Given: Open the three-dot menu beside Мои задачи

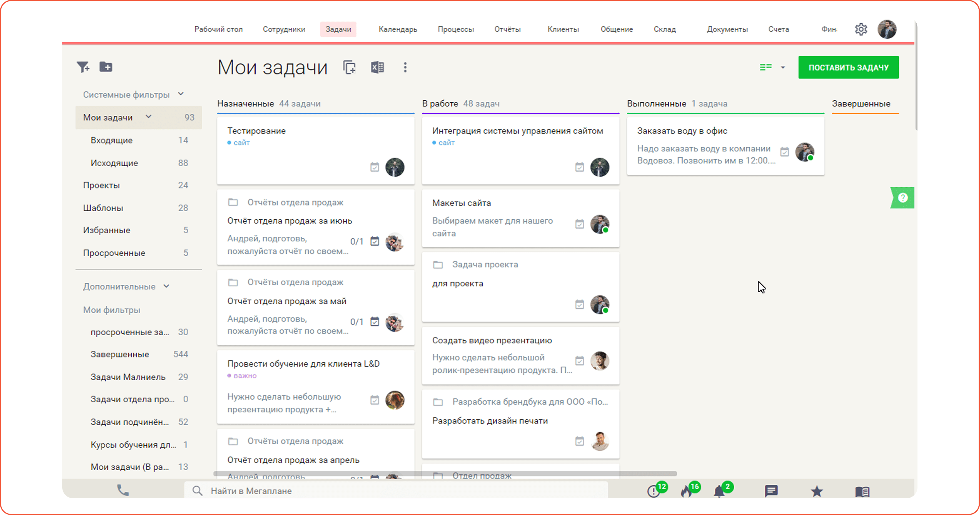Looking at the screenshot, I should pos(405,67).
